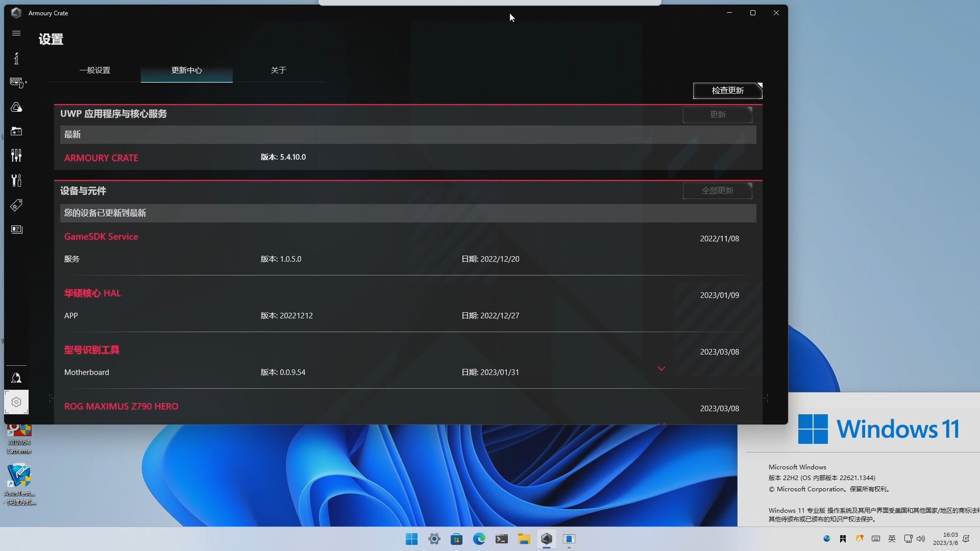Open the Settings gear in sidebar
Screen dimensions: 980x551
click(x=16, y=402)
